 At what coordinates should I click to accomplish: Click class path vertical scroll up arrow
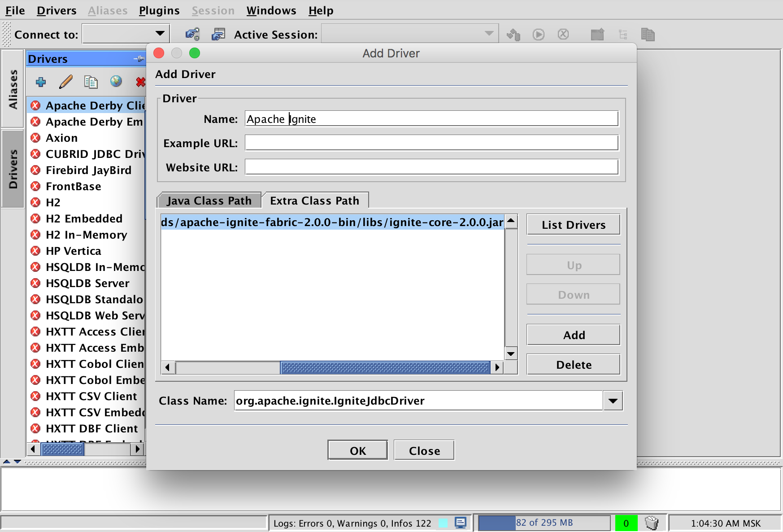click(511, 221)
